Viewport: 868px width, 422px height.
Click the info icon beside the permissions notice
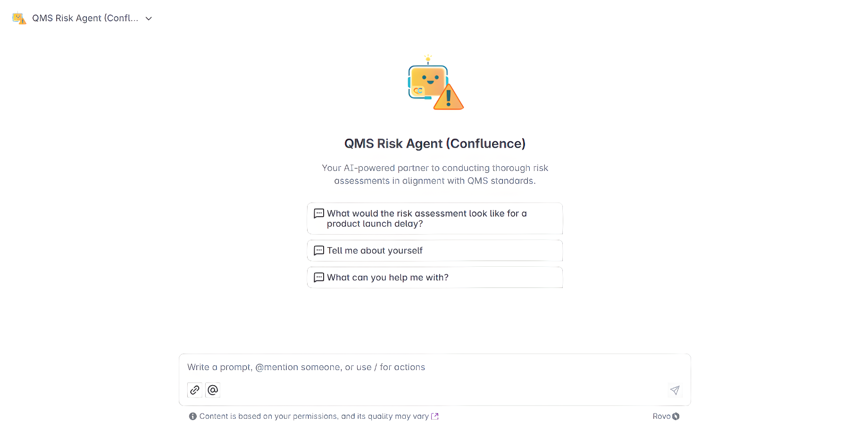[193, 416]
